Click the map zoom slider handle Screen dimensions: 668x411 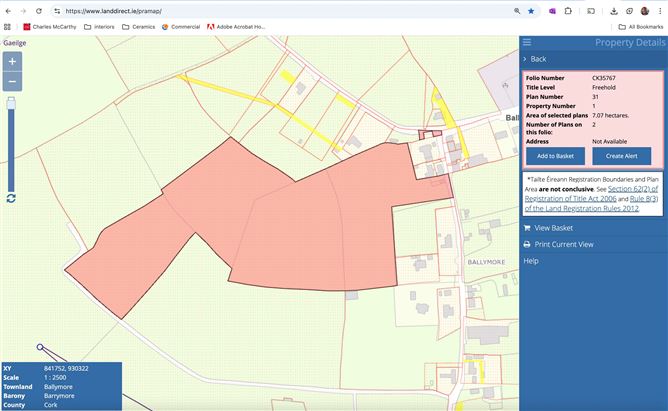coord(12,101)
